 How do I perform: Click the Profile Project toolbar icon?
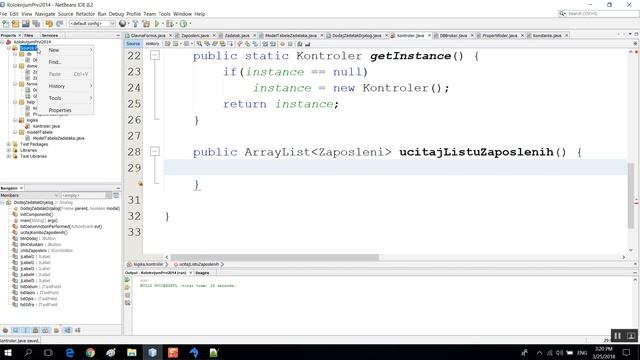184,24
